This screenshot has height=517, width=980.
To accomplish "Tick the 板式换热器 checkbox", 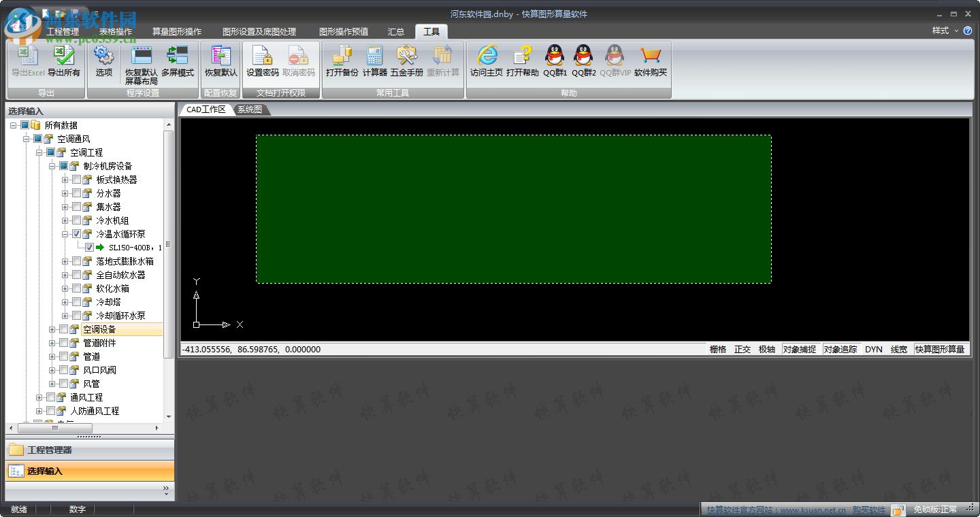I will tap(76, 180).
